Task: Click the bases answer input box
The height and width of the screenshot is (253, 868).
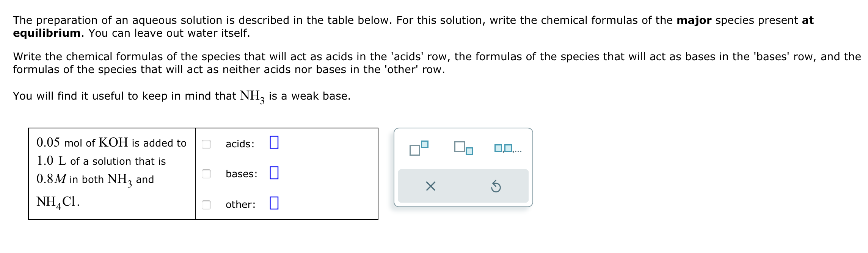Action: click(274, 173)
